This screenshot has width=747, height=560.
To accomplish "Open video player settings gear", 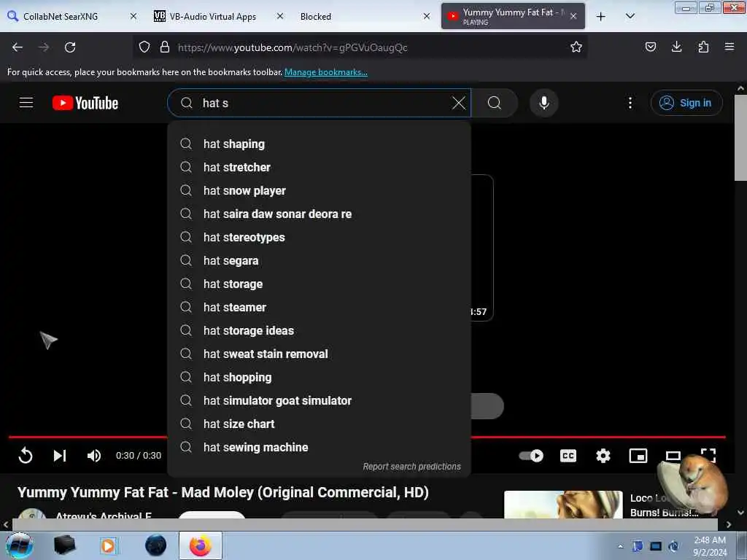I will click(603, 456).
